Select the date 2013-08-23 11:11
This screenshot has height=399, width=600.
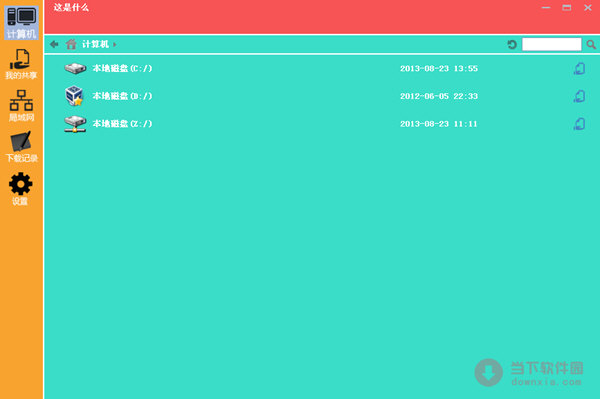coord(439,124)
